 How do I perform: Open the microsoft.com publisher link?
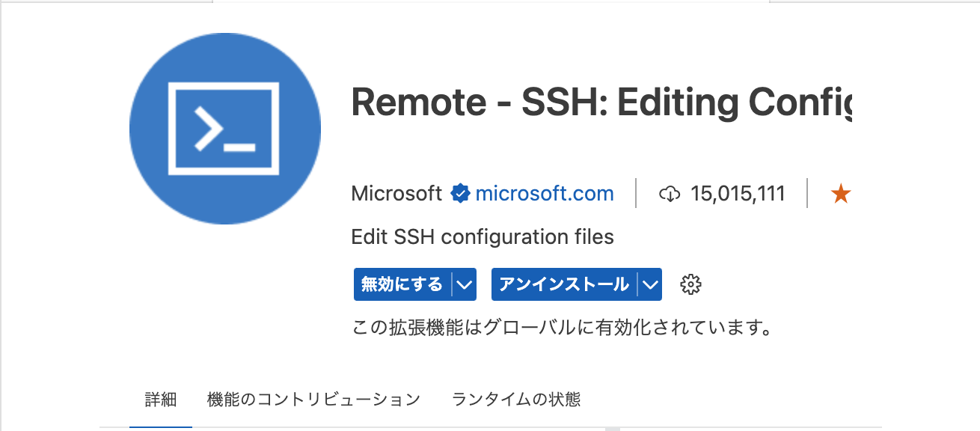544,193
